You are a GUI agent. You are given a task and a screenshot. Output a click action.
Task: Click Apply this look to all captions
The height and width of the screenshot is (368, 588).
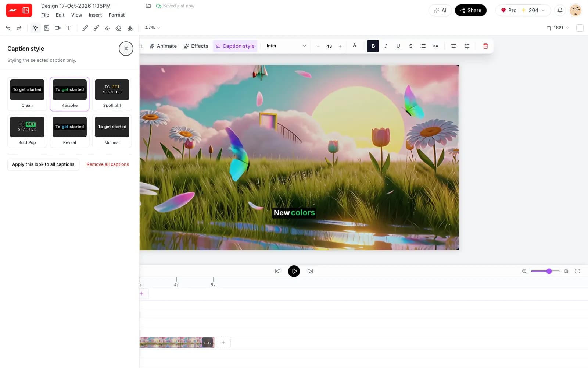click(43, 164)
